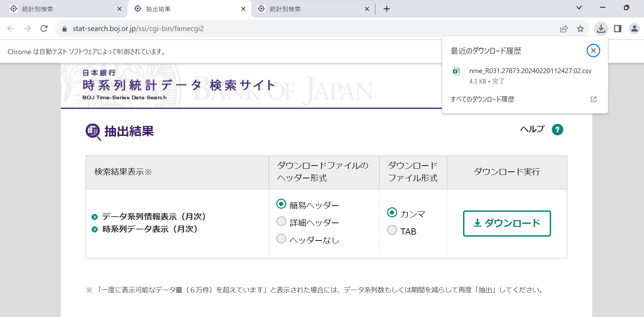This screenshot has height=317, width=644.
Task: Open Chrome downloads toolbar icon
Action: 601,29
